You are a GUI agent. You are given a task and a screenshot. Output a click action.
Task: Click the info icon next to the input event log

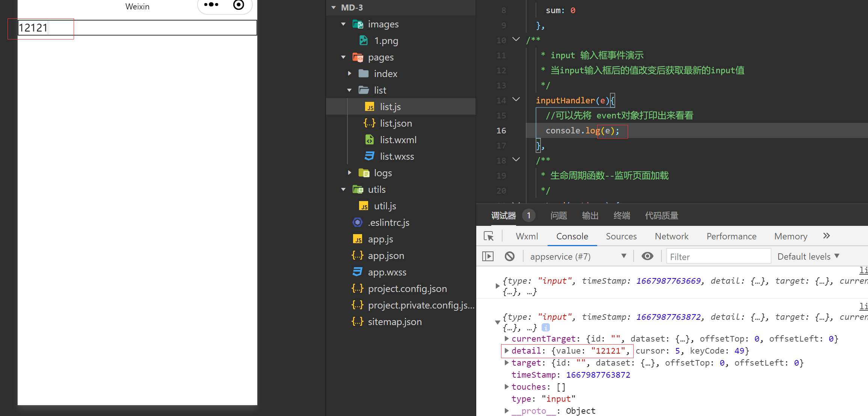[545, 327]
